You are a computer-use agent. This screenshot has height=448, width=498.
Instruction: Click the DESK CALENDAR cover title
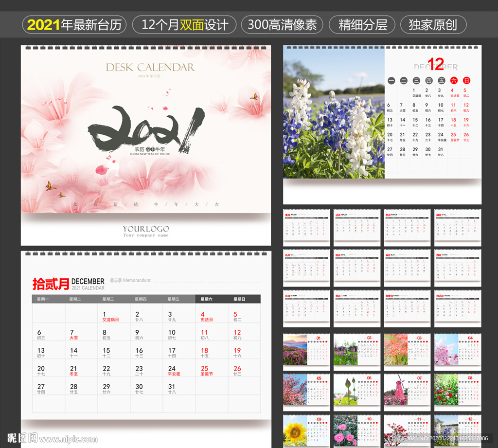coord(150,67)
